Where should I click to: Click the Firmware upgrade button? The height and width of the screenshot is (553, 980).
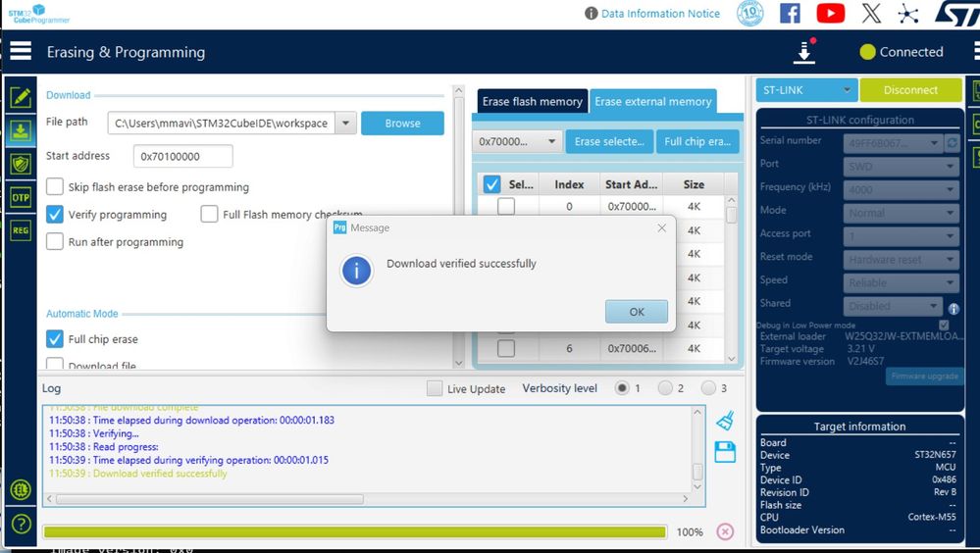coord(924,376)
